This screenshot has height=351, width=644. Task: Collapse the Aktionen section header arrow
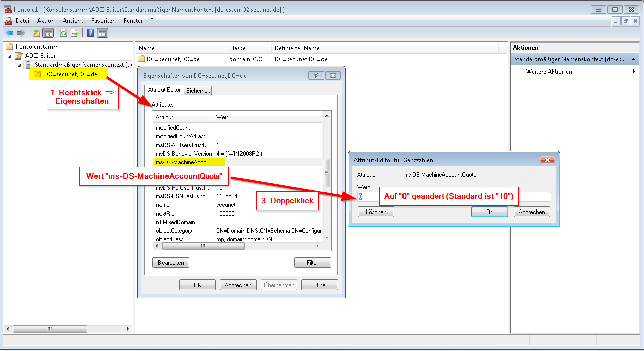point(634,60)
